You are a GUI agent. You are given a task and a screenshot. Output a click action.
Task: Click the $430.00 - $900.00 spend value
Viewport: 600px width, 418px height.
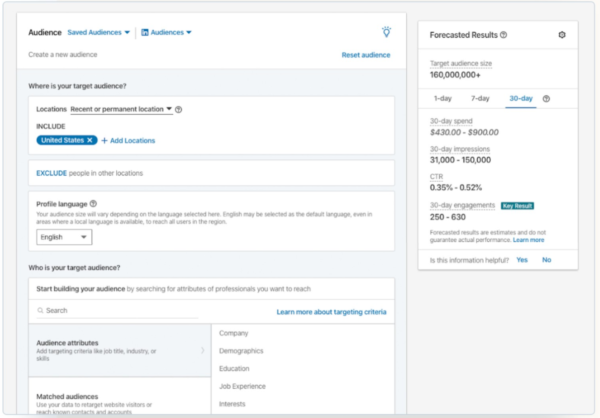[464, 132]
